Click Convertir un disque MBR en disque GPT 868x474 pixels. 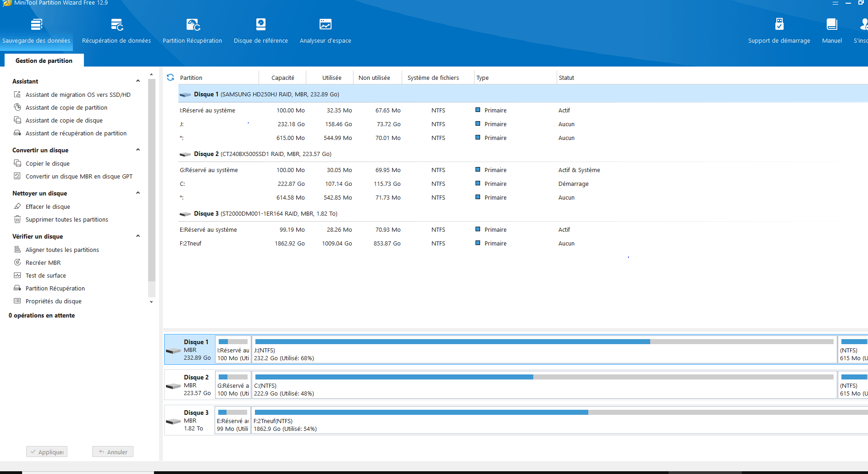79,176
